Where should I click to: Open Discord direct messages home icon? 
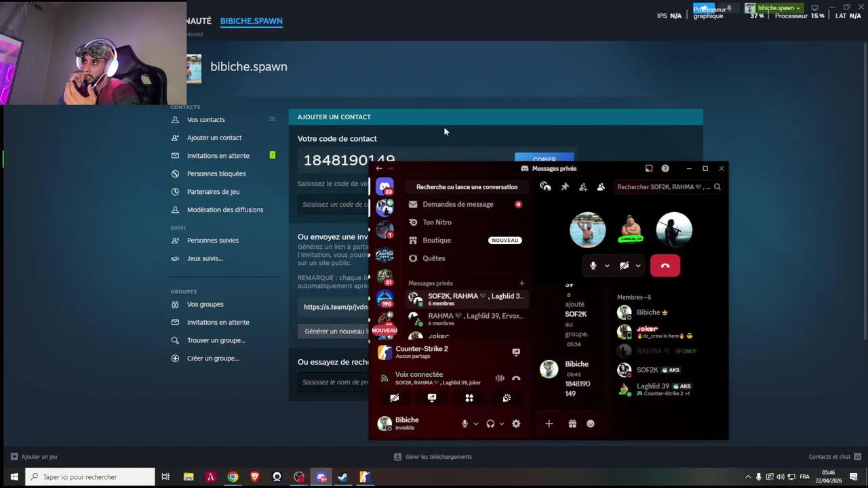click(384, 186)
